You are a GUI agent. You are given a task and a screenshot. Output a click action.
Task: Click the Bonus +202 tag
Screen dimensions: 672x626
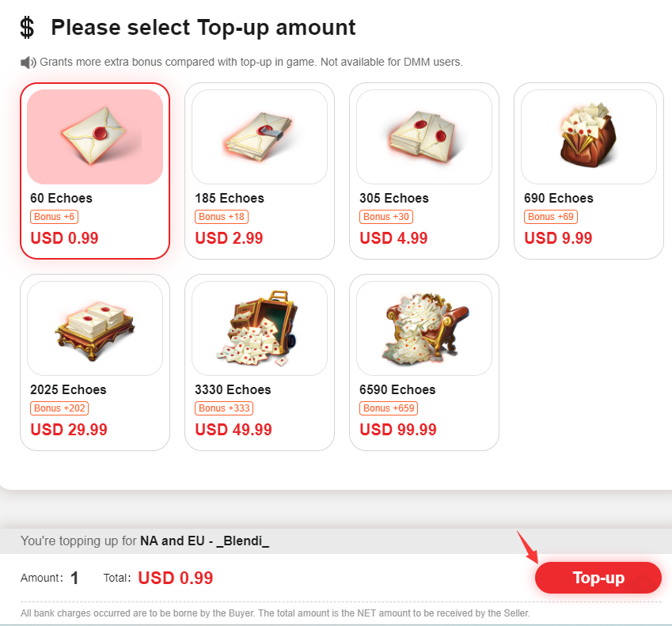click(x=59, y=408)
